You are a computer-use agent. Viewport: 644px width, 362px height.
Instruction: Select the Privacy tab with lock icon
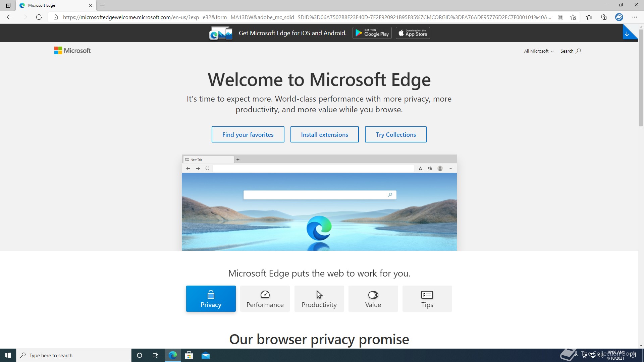211,299
